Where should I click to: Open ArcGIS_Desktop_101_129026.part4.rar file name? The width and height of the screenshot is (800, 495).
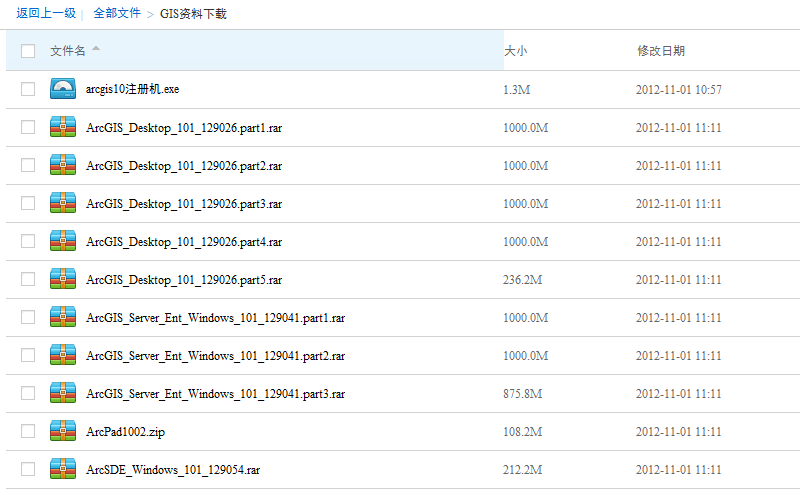point(184,242)
